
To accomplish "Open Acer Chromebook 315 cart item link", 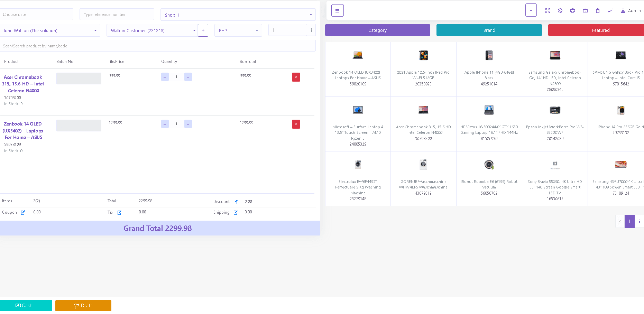I will tap(23, 84).
